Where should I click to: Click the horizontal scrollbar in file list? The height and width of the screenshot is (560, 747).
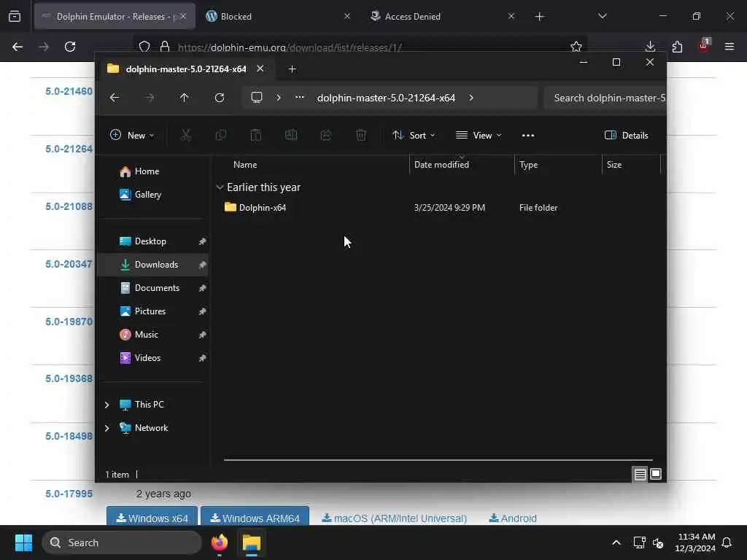[438, 460]
